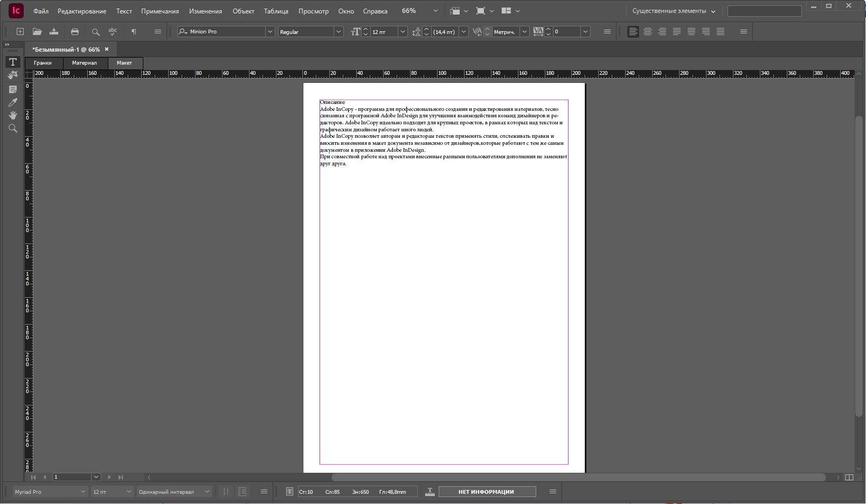Viewport: 866px width, 504px height.
Task: Expand the leading (14,4 пт) dropdown
Action: point(463,32)
